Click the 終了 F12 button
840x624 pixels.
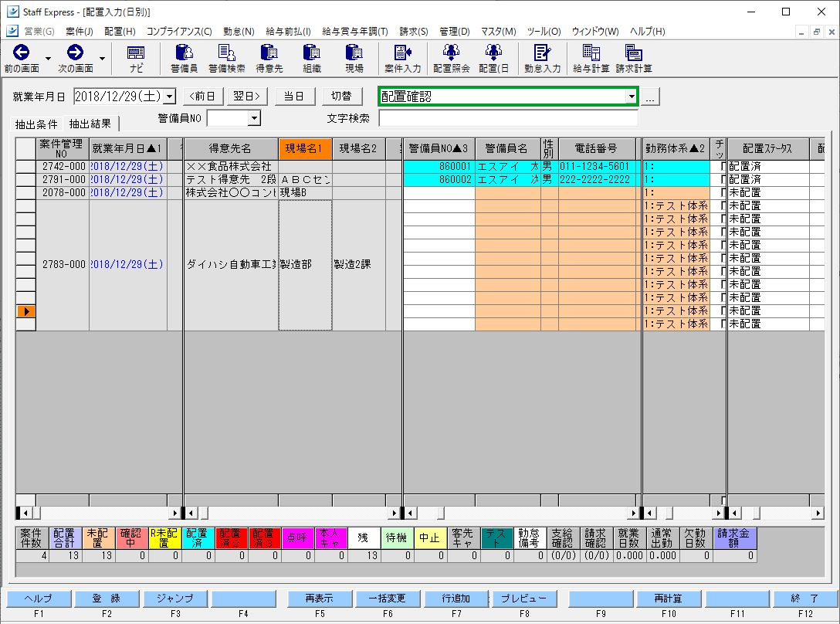click(804, 599)
